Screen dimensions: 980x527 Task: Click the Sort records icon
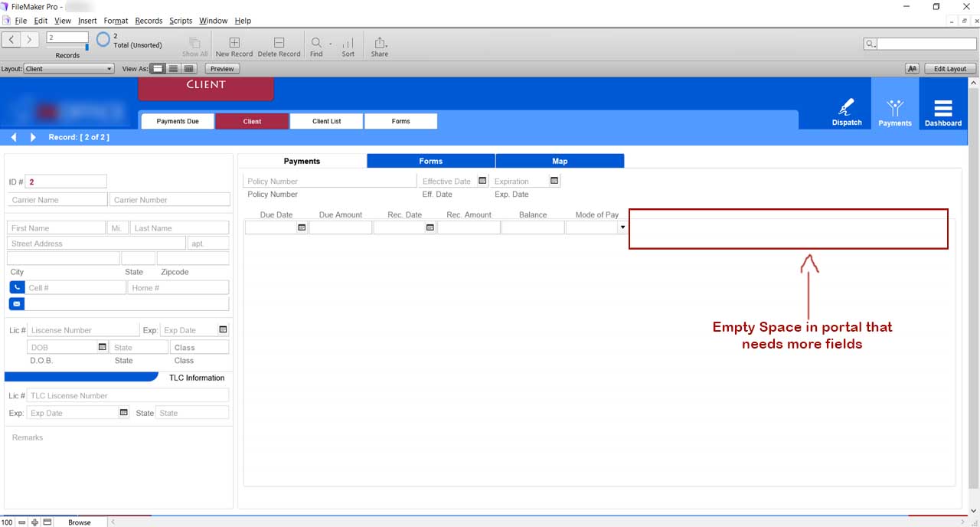pyautogui.click(x=348, y=43)
